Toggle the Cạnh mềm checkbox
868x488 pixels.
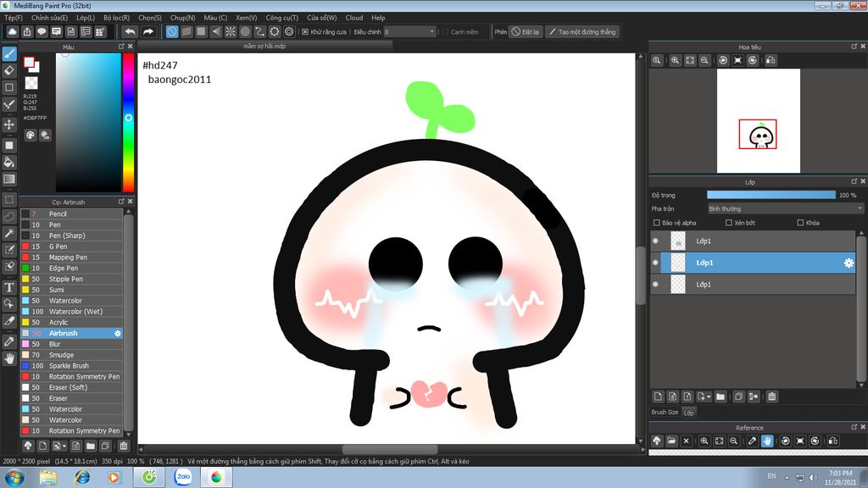tap(445, 32)
